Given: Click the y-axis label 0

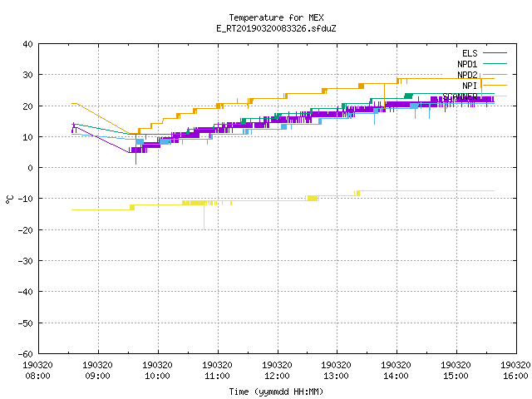Looking at the screenshot, I should point(31,168).
